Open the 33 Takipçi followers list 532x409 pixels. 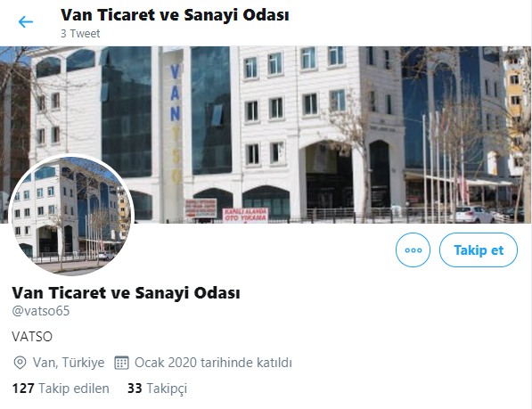(x=157, y=389)
